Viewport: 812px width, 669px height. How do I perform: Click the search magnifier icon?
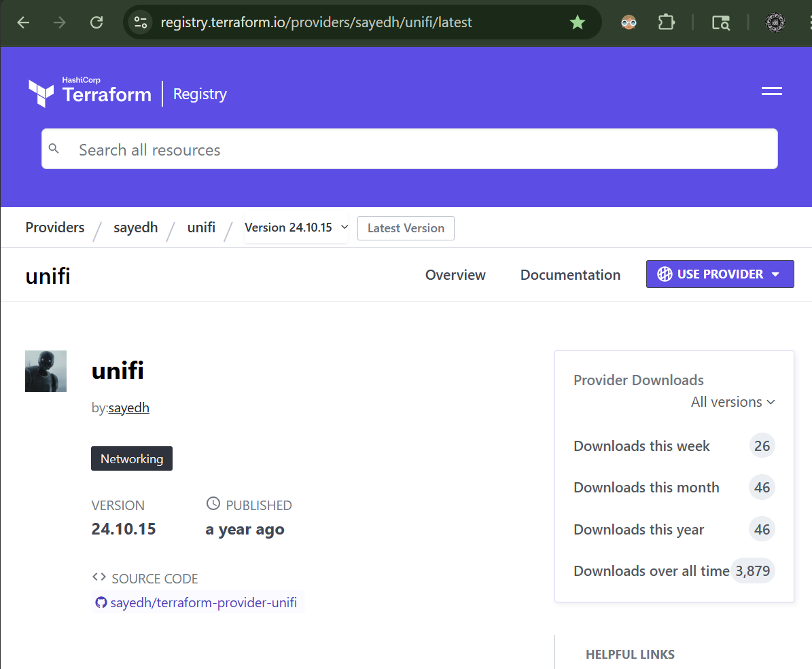point(54,148)
